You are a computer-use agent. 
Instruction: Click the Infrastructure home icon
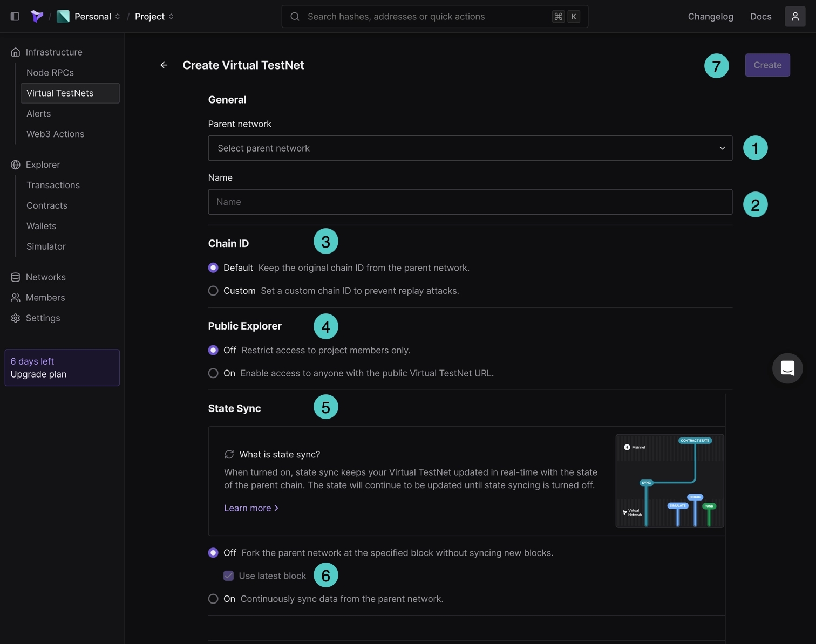(x=16, y=52)
